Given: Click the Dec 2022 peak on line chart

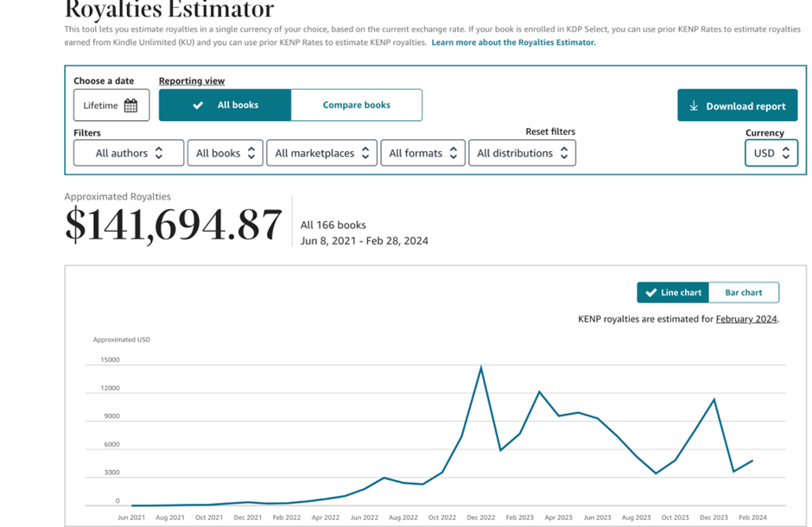Looking at the screenshot, I should [x=481, y=367].
